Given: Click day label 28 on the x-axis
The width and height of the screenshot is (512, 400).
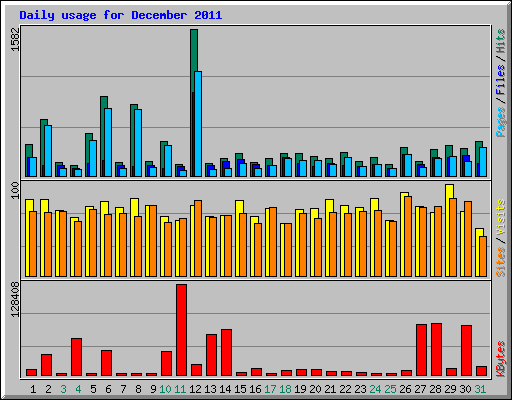Looking at the screenshot, I should pos(435,389).
